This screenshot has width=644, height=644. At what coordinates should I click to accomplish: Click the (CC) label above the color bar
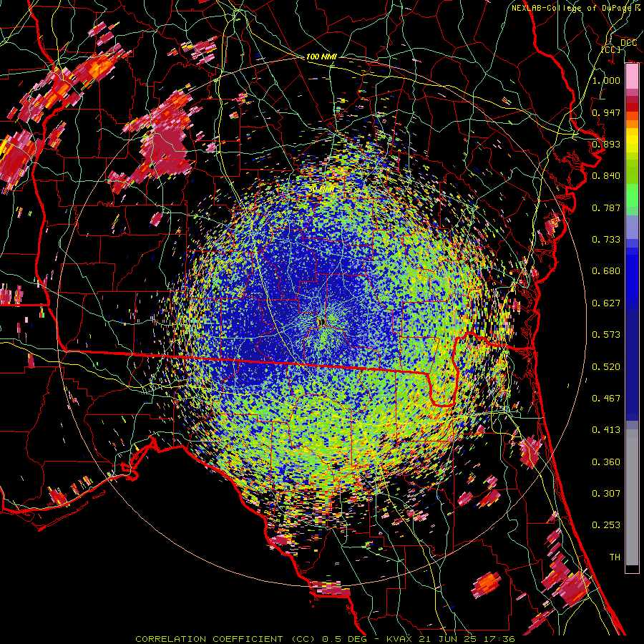click(611, 49)
